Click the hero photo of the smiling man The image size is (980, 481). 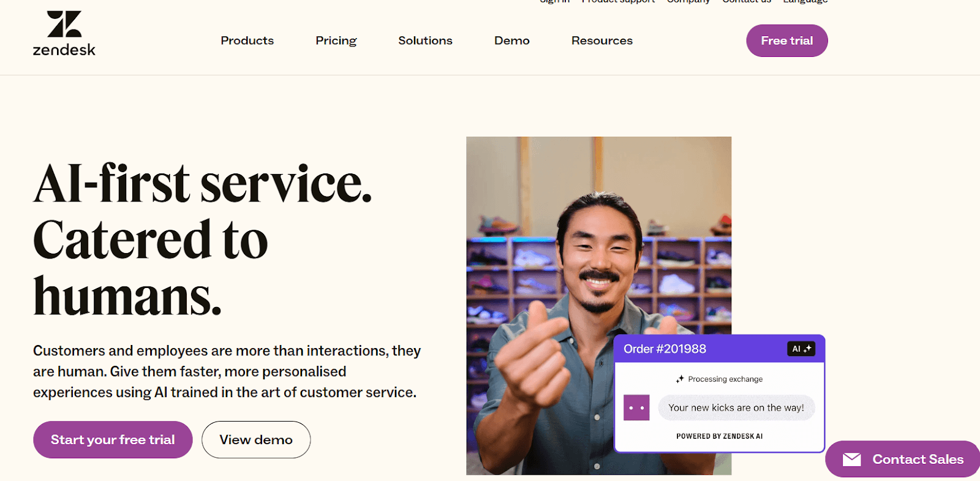point(599,306)
